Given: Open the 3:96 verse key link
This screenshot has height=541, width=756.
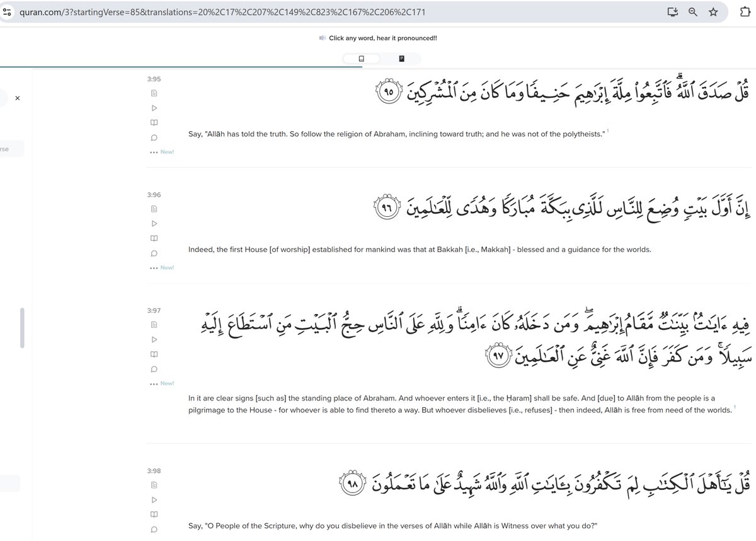Looking at the screenshot, I should [154, 195].
